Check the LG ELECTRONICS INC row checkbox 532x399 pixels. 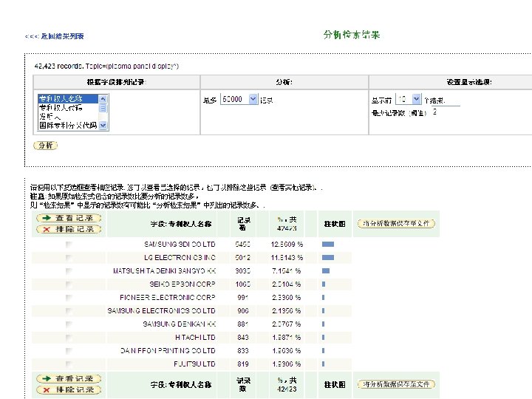(69, 258)
